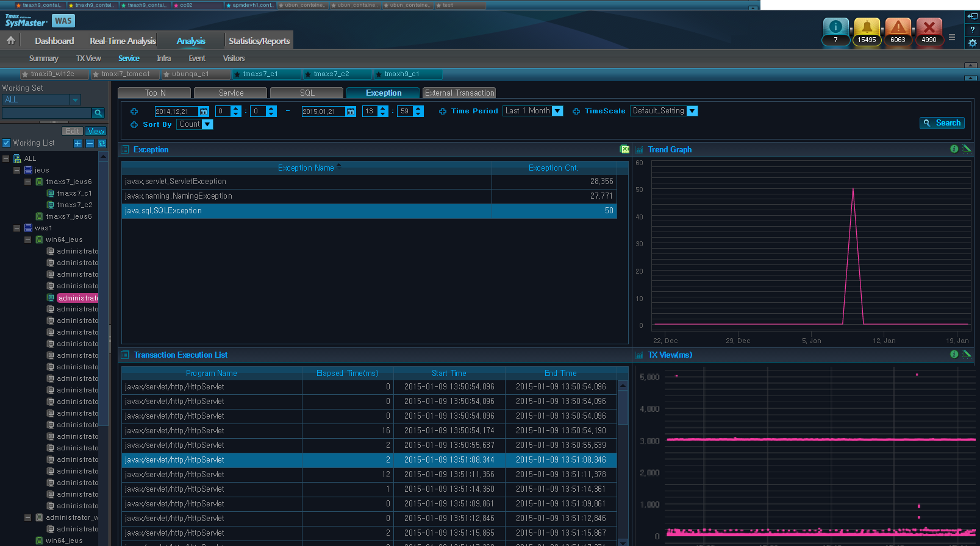Click the plus crosshair icon beside Sort By

(x=134, y=124)
